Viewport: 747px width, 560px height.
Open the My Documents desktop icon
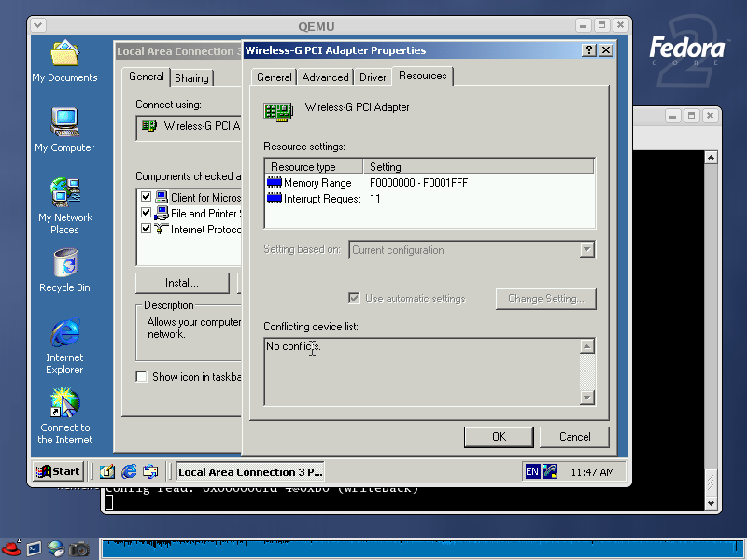pos(64,62)
